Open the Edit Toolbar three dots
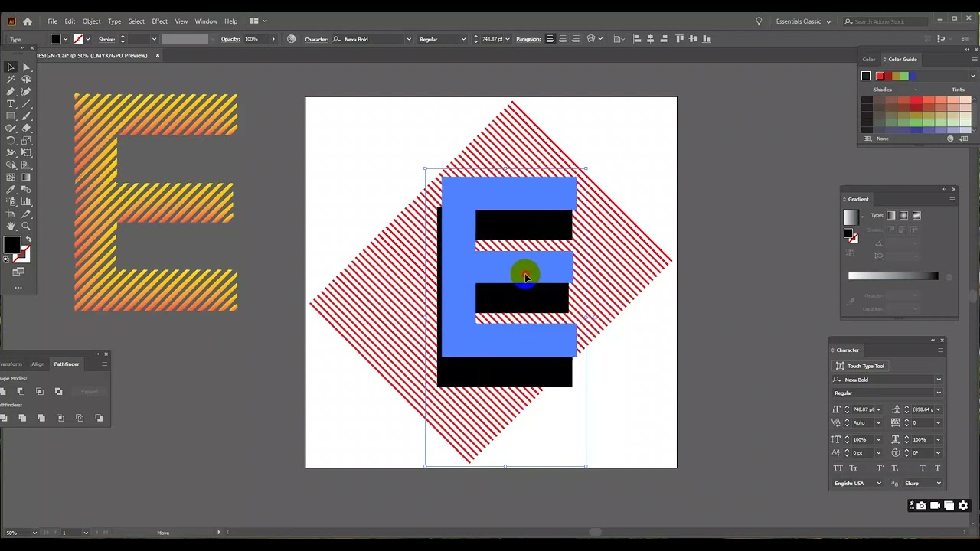Screen dimensions: 980x551 point(18,288)
